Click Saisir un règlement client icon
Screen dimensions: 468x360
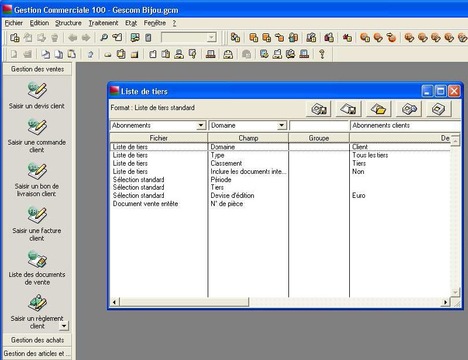[x=37, y=303]
